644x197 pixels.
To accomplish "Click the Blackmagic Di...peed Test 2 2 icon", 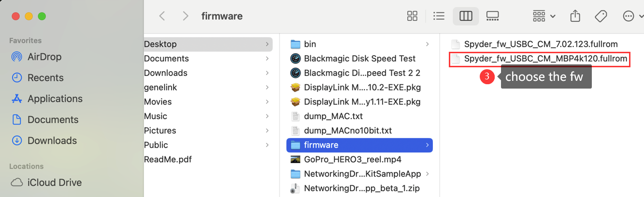I will [x=296, y=73].
